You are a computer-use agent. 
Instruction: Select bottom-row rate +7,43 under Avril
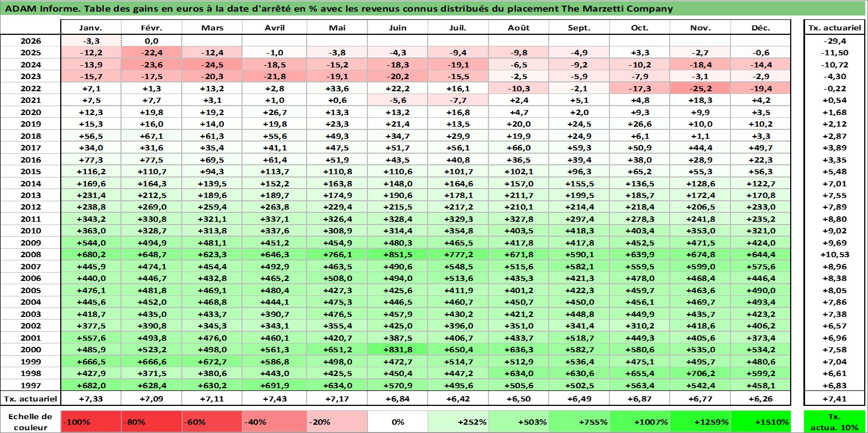[x=275, y=399]
